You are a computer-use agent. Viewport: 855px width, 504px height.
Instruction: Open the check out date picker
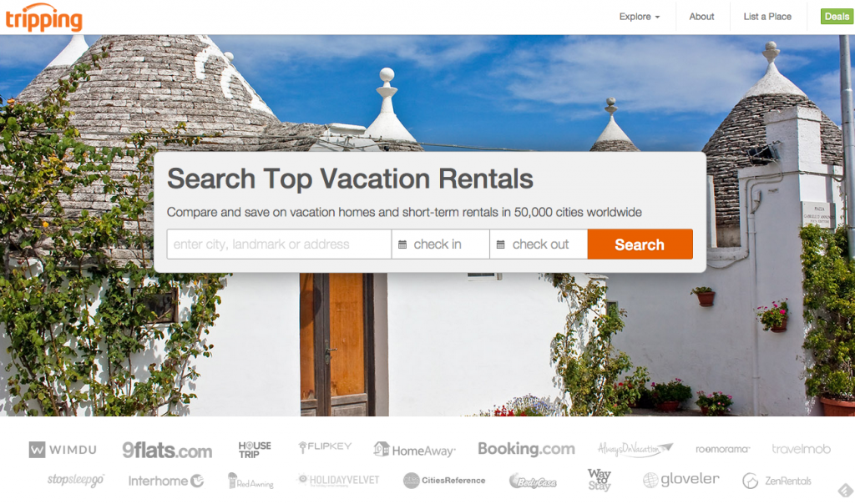[x=539, y=244]
